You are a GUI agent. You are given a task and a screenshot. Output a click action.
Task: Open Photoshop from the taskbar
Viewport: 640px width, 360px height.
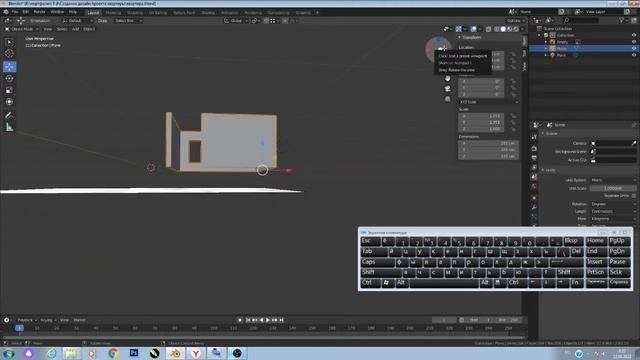134,353
